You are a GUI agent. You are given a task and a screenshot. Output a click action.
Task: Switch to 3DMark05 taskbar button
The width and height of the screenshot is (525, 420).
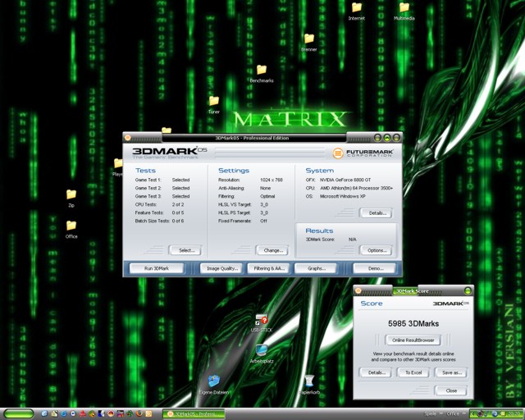tap(194, 414)
